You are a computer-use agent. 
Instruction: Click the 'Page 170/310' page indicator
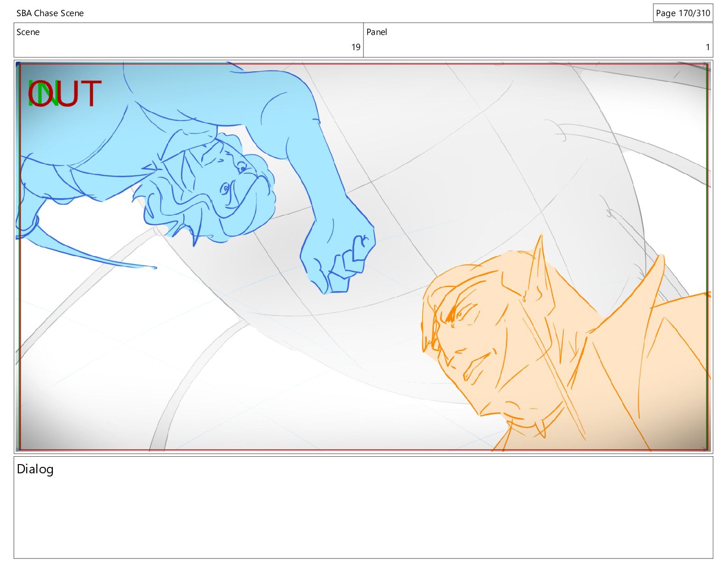683,13
